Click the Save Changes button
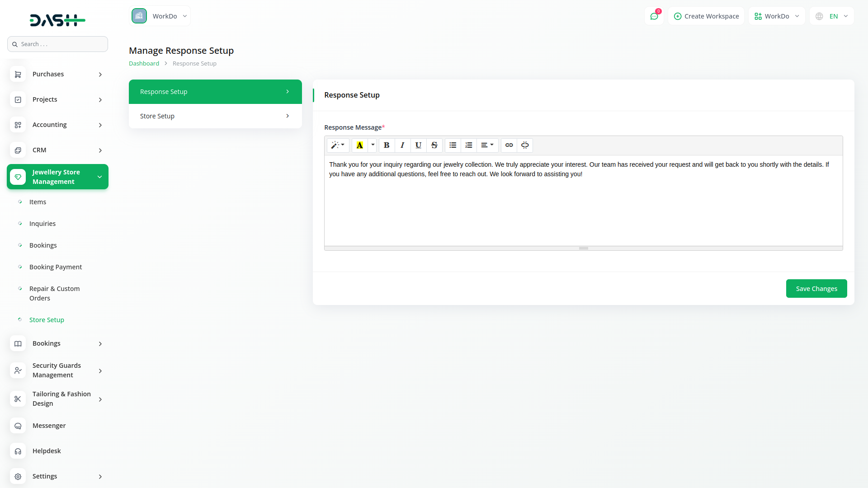 [x=816, y=289]
